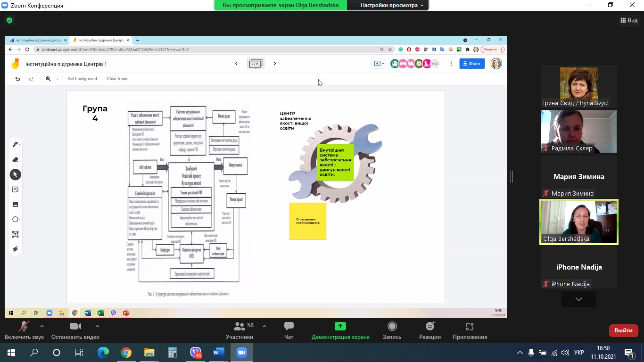
Task: Open Viber from the Windows taskbar
Action: click(x=196, y=353)
